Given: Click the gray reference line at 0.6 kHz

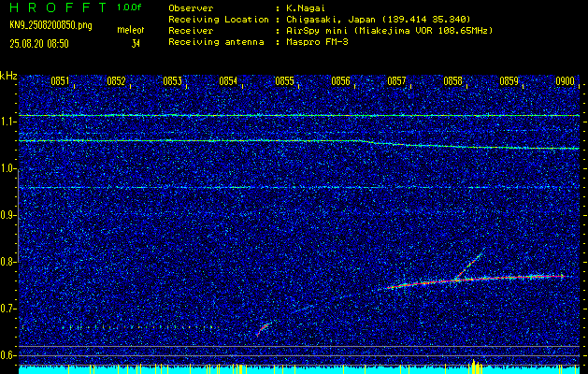Looking at the screenshot, I should point(299,355).
